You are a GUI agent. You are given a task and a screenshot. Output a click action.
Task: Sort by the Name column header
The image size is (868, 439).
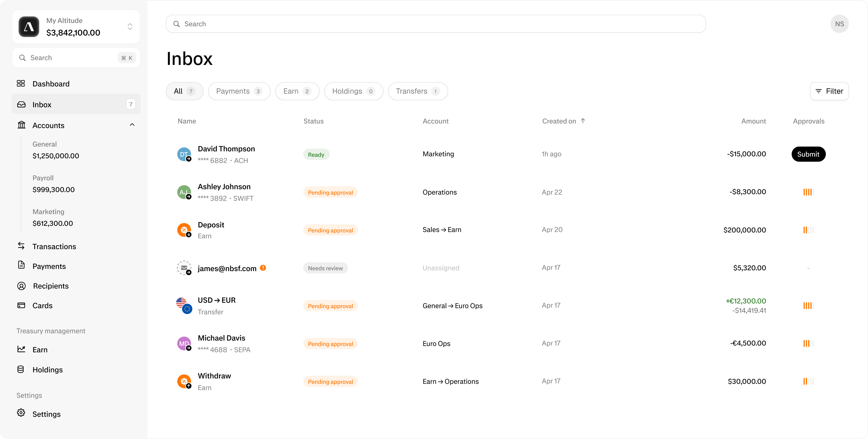(x=187, y=121)
